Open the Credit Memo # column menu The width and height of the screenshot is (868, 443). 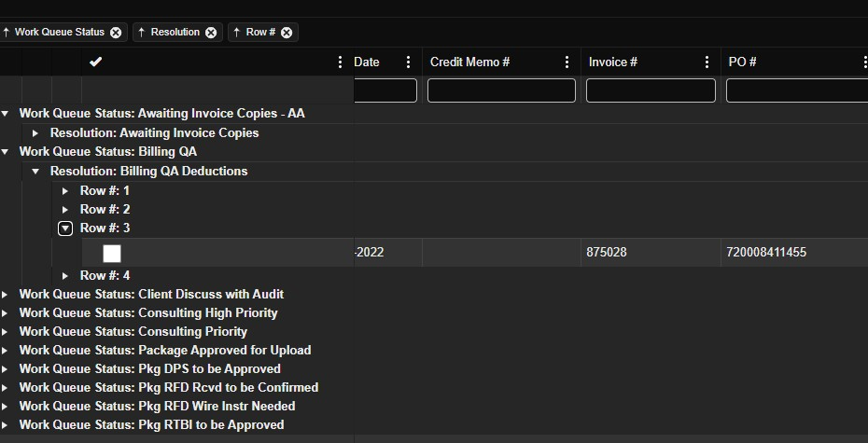(x=567, y=62)
